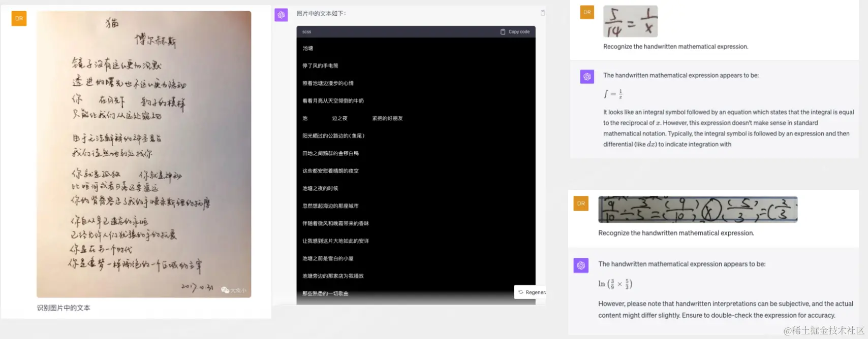The image size is (868, 339).
Task: Click the ChatGPT logo beside the integral answer
Action: (x=587, y=77)
